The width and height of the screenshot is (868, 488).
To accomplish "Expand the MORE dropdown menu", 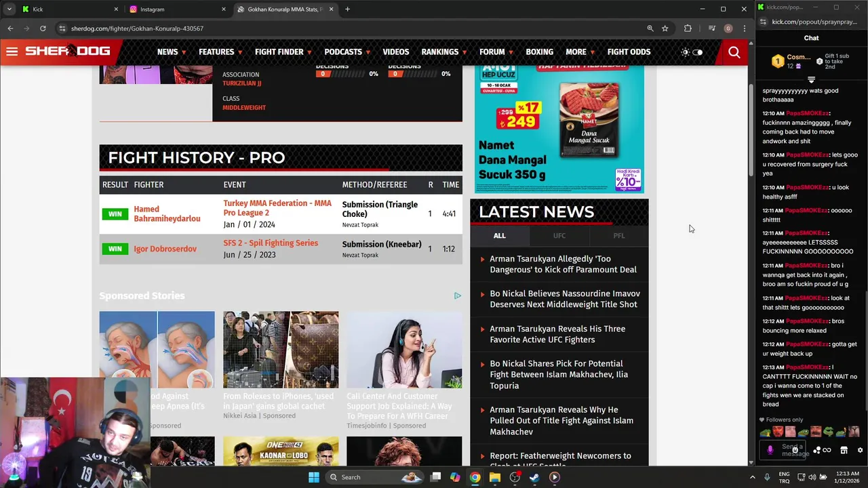I will (x=580, y=52).
